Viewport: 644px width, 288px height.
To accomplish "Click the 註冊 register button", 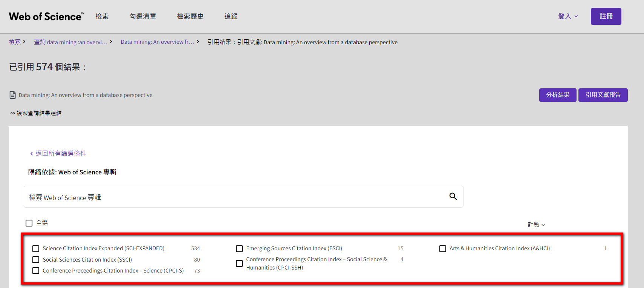I will [x=606, y=16].
